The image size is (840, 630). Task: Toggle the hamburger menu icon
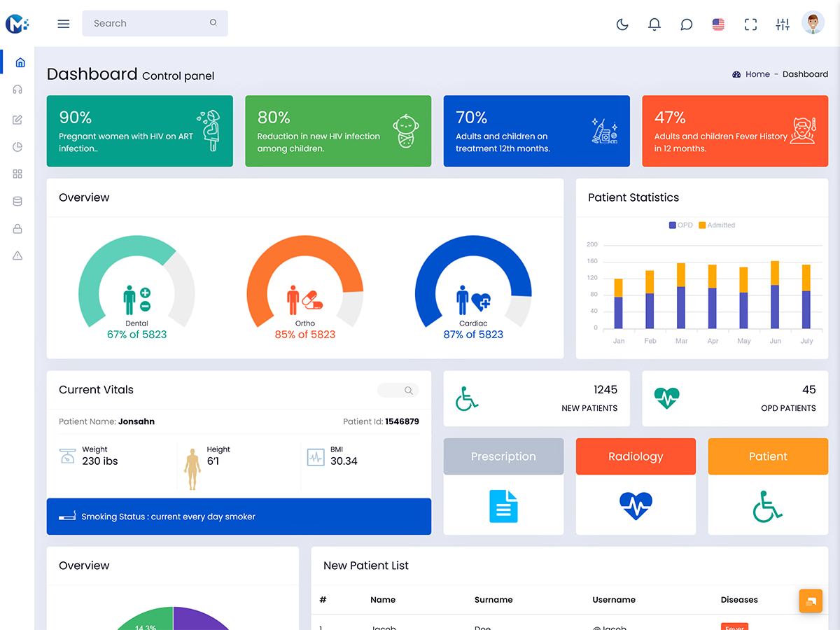coord(64,24)
